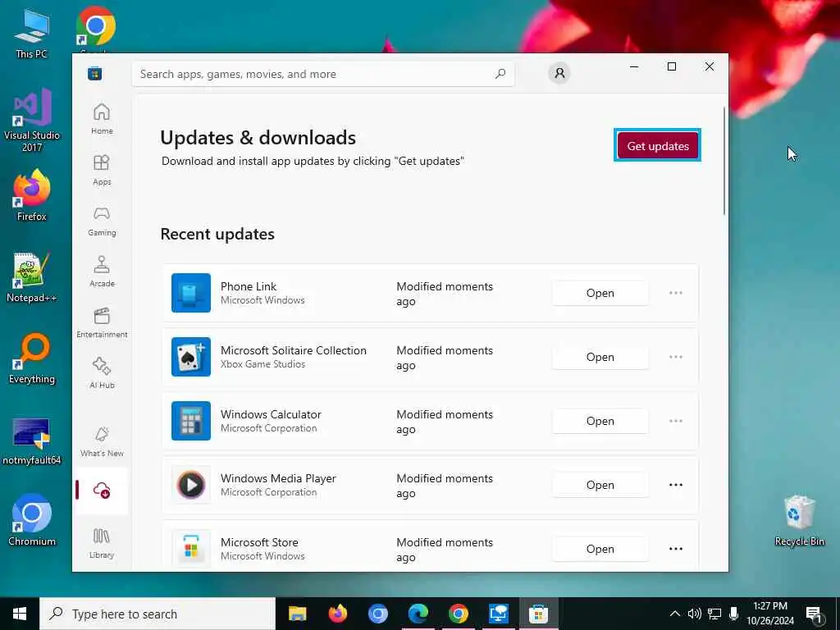The image size is (840, 630).
Task: Click the 'Recent updates' heading
Action: 217,234
